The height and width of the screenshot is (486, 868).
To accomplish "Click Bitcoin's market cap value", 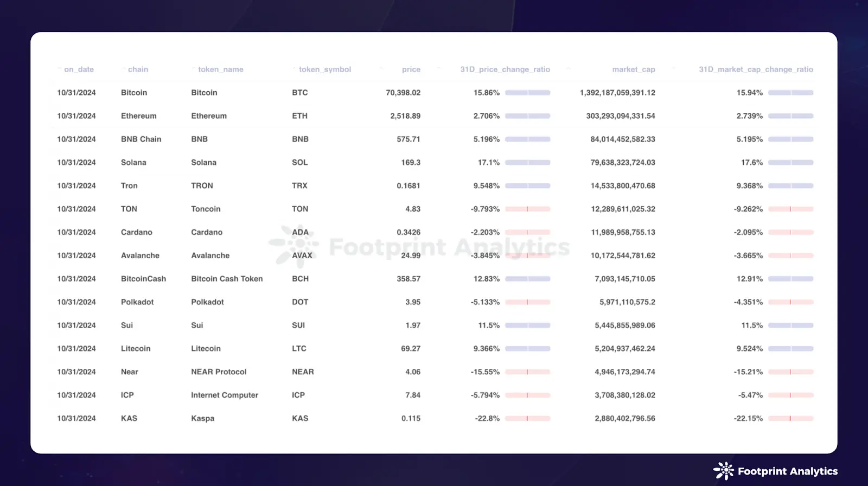I will (617, 93).
